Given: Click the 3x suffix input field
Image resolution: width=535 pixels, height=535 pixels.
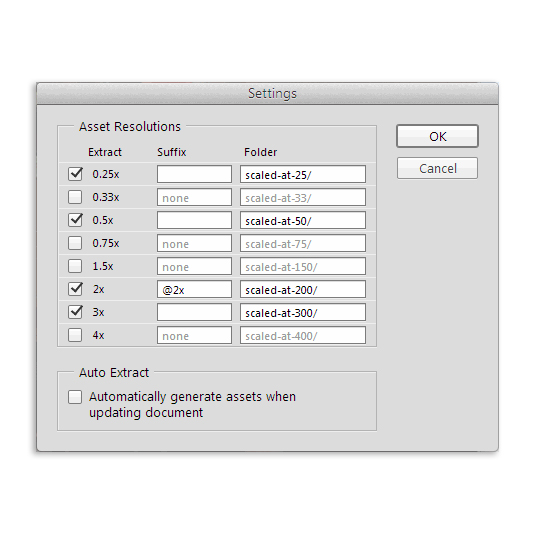Looking at the screenshot, I should tap(194, 312).
